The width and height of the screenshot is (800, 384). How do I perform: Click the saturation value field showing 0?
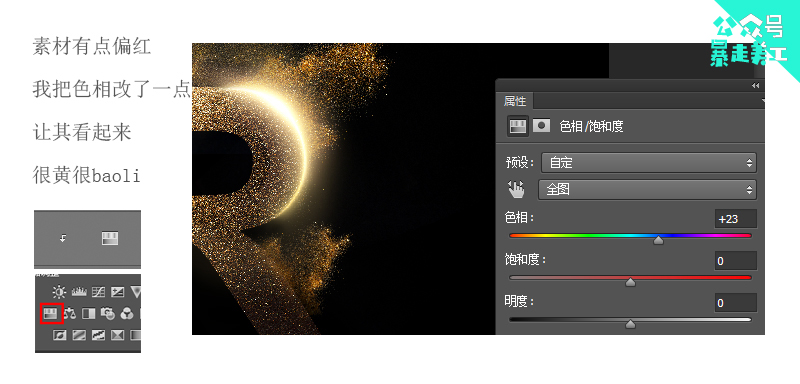tap(735, 261)
